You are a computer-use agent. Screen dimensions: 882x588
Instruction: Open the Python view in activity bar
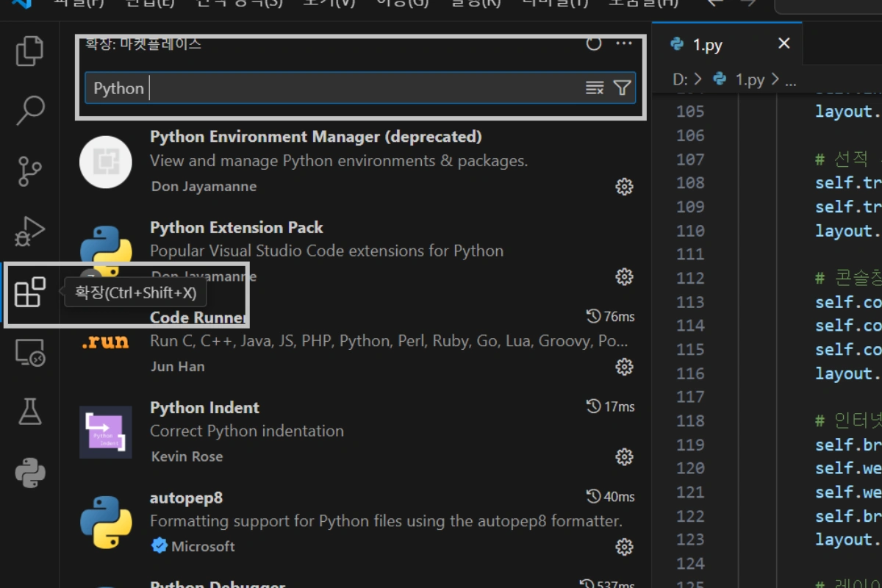30,473
